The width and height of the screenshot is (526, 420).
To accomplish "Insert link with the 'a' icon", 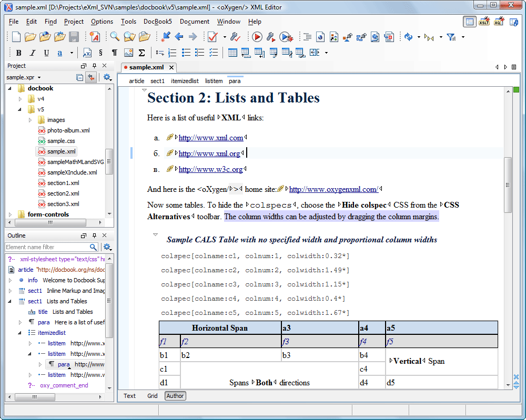I will (60, 53).
